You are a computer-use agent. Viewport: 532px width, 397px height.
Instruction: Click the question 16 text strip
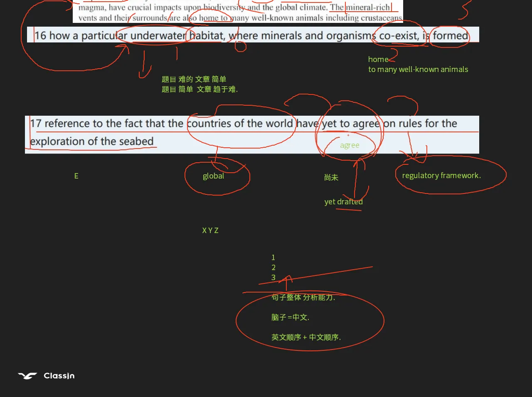click(x=253, y=35)
